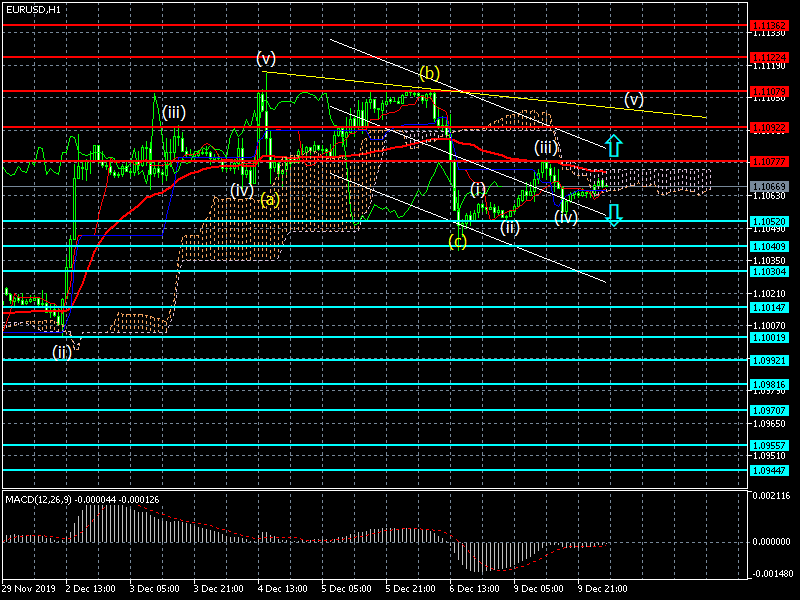Click the 3 Dec 05:00 time label

point(155,589)
